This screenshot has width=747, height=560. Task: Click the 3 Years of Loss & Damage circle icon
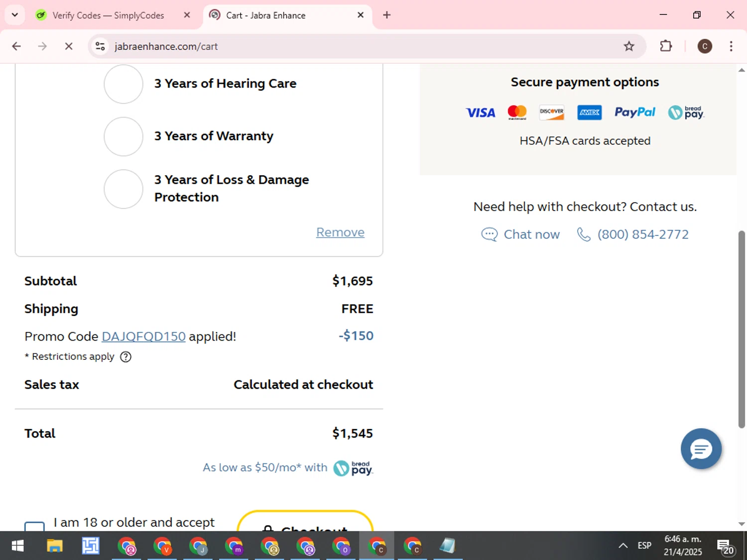pyautogui.click(x=124, y=189)
